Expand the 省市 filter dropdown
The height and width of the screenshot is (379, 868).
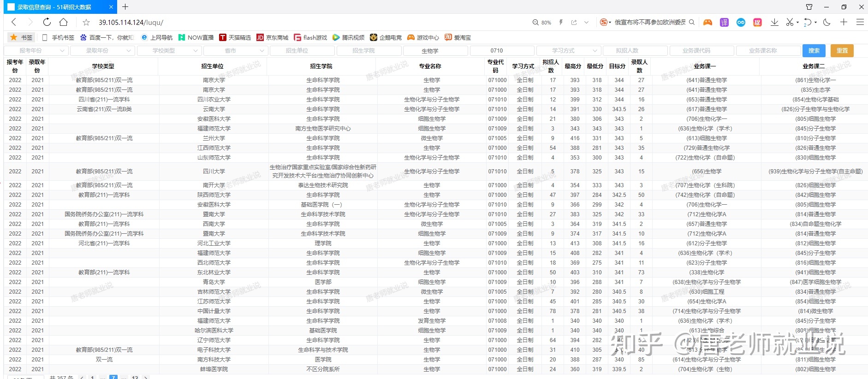click(x=235, y=51)
